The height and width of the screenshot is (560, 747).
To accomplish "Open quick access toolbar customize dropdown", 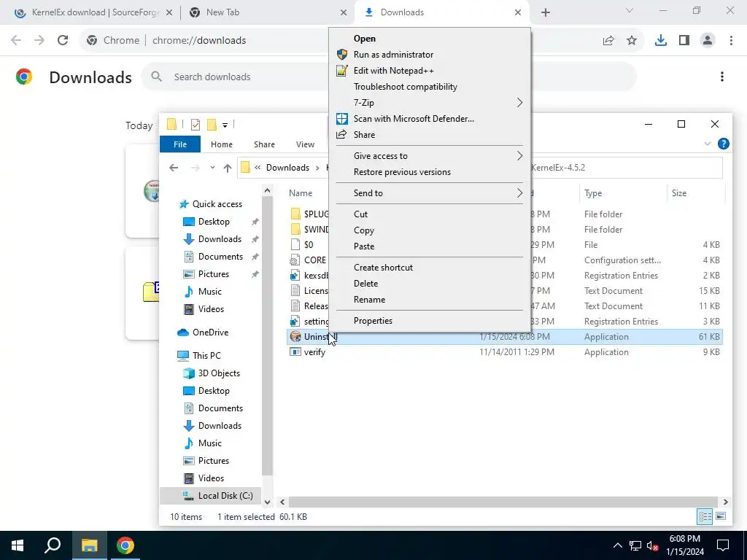I will [225, 125].
